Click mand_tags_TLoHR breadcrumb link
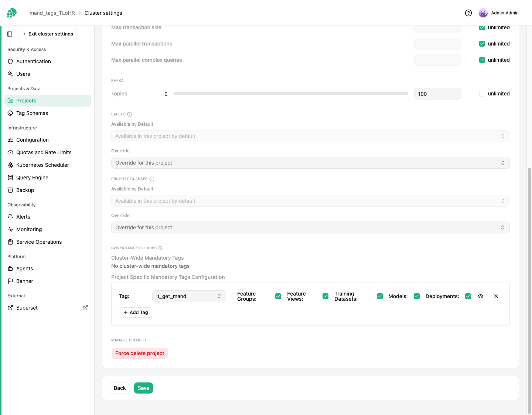Screen dimensions: 532x415 (x=52, y=13)
